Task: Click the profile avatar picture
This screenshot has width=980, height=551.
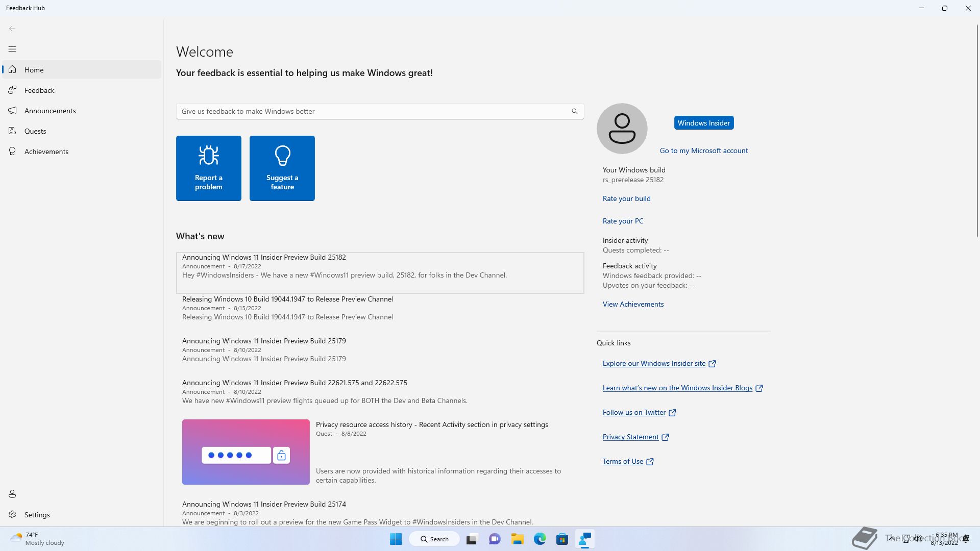Action: (622, 129)
